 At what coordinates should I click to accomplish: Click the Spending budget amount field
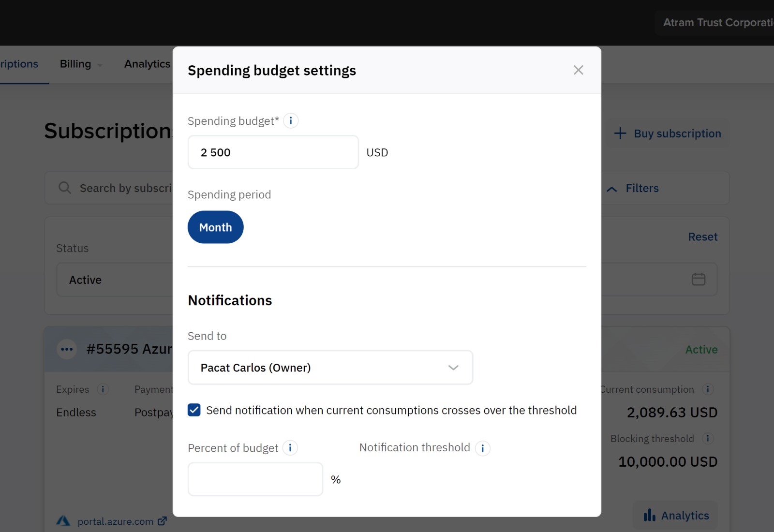click(273, 152)
